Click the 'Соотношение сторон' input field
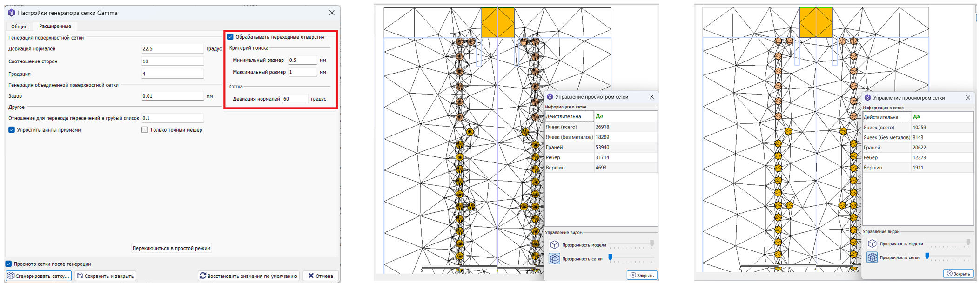Screen dimensions: 980x284 pos(173,61)
